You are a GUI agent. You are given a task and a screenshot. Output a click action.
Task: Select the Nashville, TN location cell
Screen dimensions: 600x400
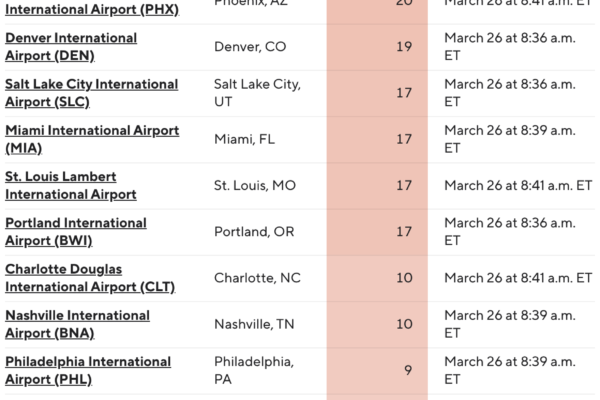tap(256, 324)
